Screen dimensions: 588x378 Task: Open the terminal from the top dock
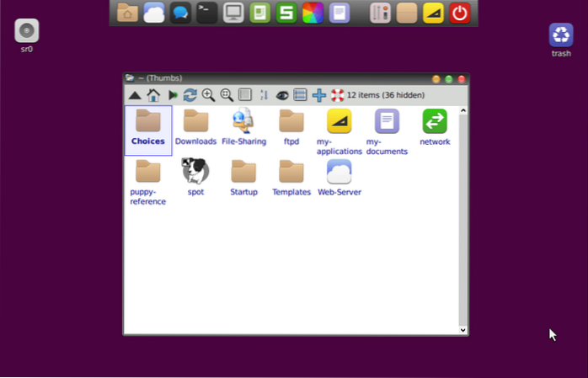(206, 13)
